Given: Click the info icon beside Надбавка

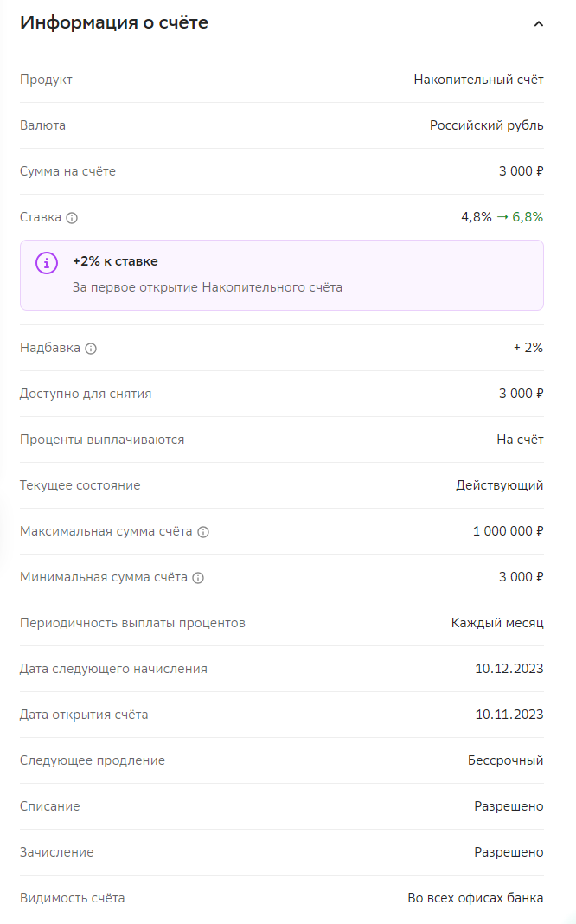Looking at the screenshot, I should pyautogui.click(x=89, y=348).
